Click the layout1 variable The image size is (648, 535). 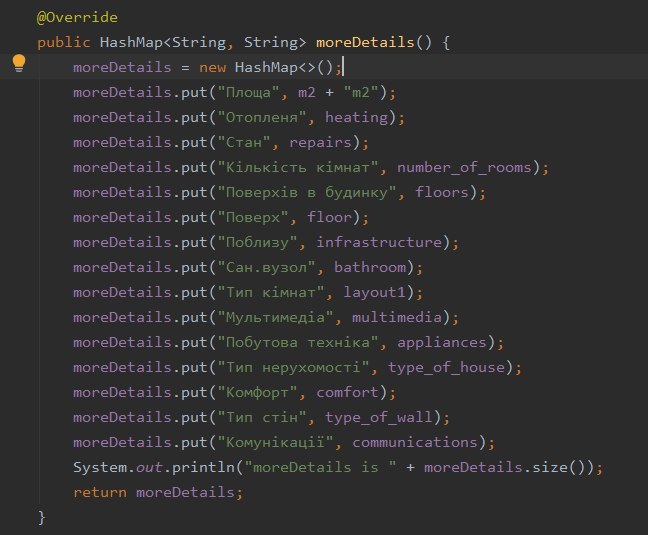pos(375,292)
